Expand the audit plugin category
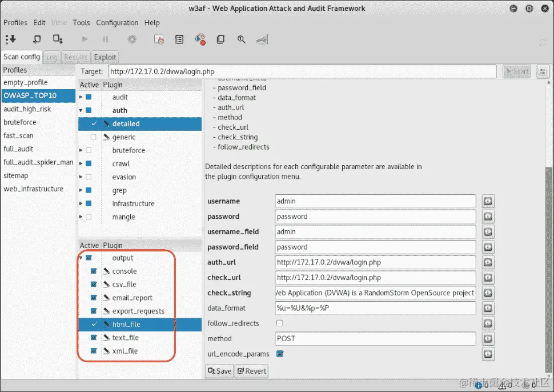Viewport: 554px width, 392px height. pos(81,97)
